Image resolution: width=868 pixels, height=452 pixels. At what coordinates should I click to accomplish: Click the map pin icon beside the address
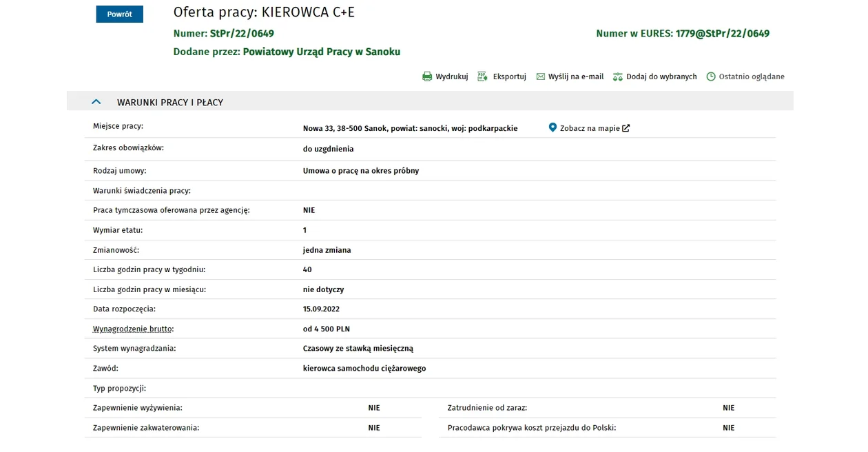click(x=552, y=127)
